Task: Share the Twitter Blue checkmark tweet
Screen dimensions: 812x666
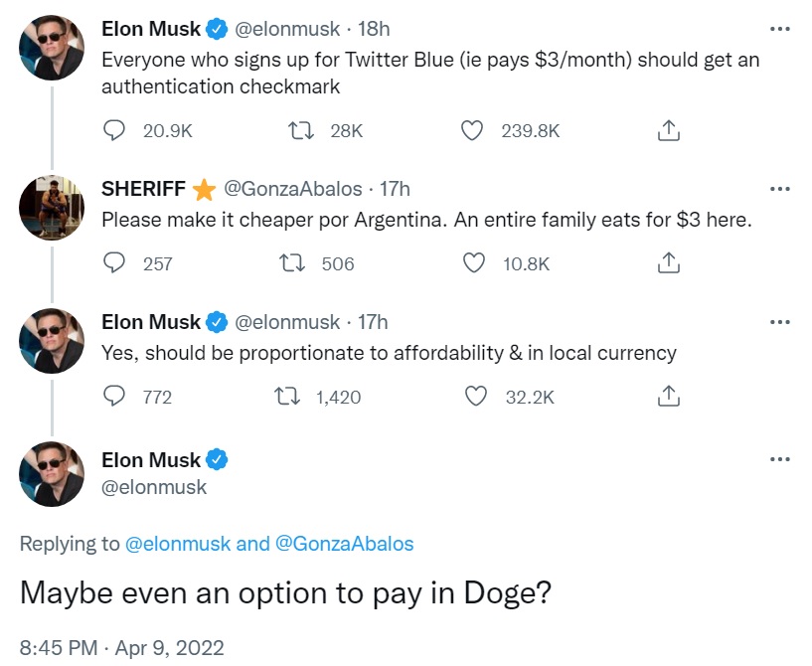Action: click(669, 130)
